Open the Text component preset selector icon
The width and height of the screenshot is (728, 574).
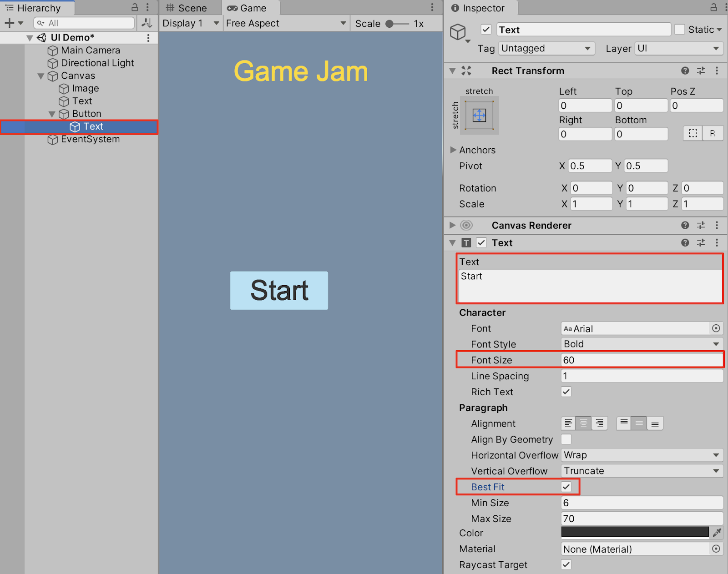[x=701, y=243]
